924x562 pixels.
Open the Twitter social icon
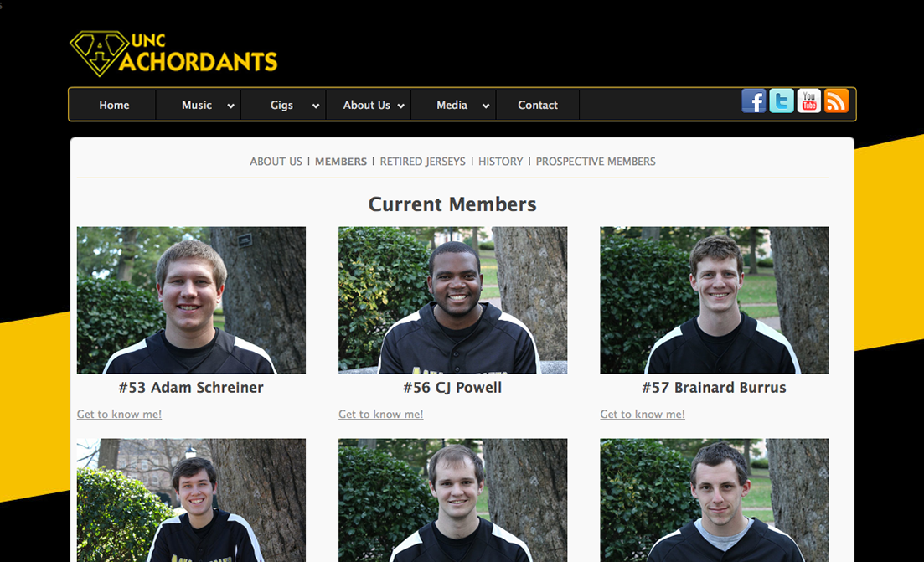[782, 101]
